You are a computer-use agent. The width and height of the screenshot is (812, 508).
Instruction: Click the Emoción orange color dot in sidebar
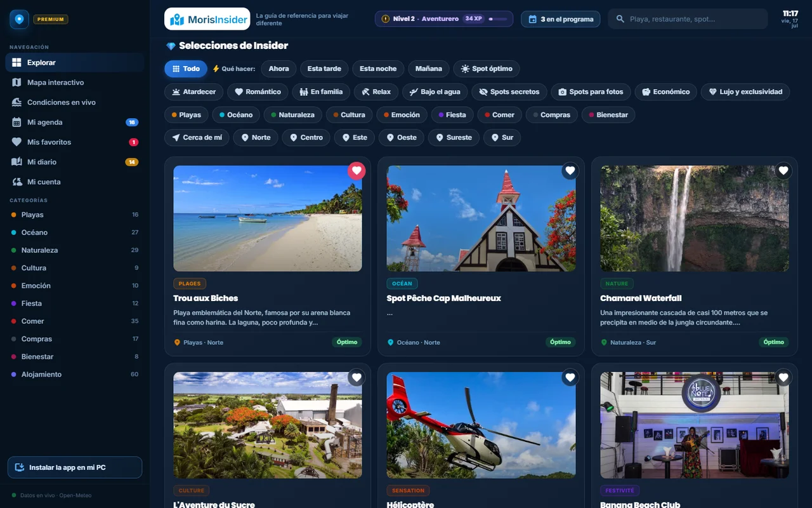click(x=14, y=286)
